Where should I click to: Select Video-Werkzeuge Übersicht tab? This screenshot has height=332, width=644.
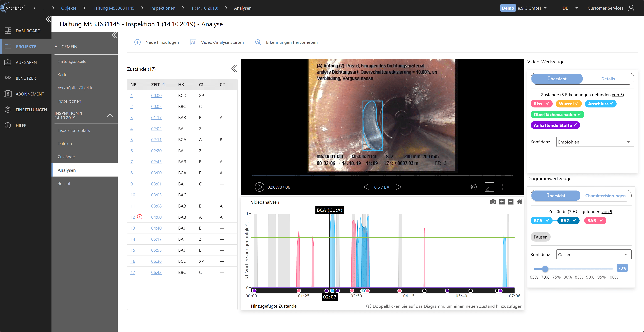(557, 79)
